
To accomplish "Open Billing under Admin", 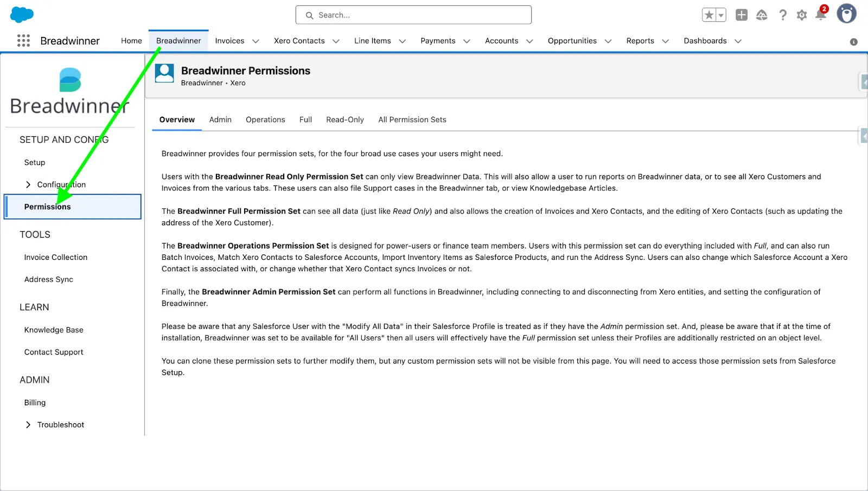I will pyautogui.click(x=35, y=403).
